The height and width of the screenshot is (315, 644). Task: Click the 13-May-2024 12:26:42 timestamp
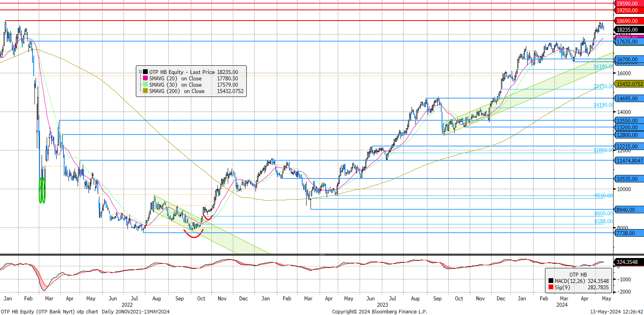click(x=617, y=311)
